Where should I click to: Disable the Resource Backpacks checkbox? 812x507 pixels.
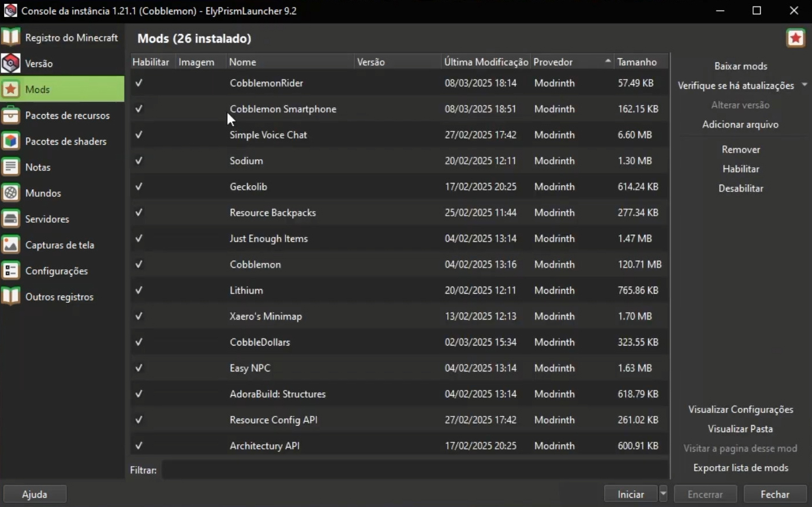(x=139, y=213)
